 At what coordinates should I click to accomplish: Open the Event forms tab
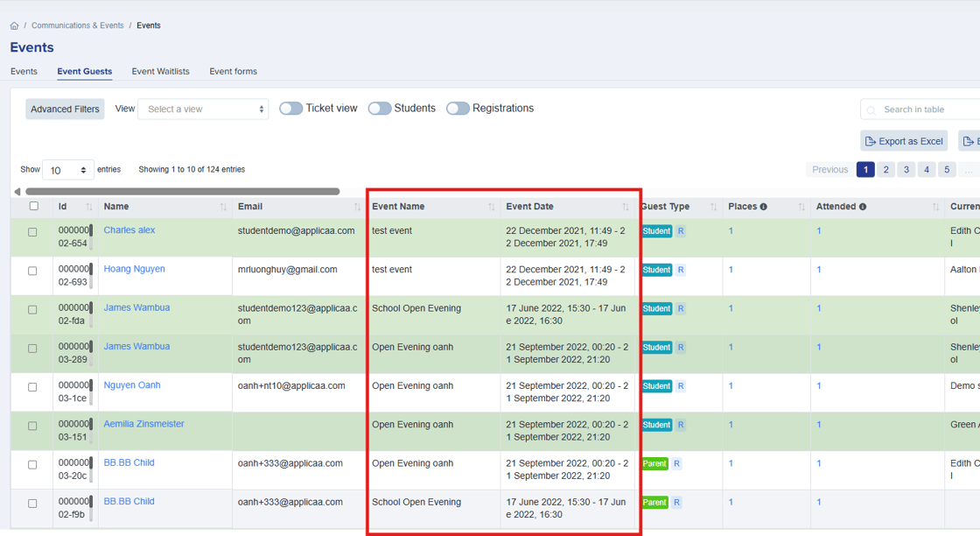(x=233, y=72)
